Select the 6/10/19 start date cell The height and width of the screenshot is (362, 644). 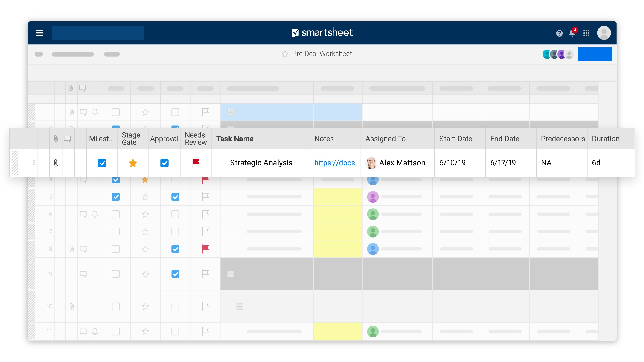point(460,163)
